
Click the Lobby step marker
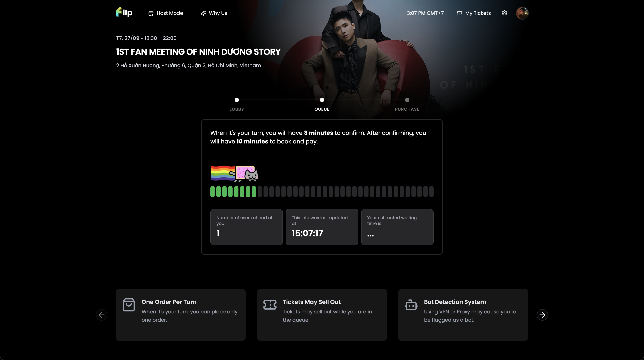click(237, 100)
